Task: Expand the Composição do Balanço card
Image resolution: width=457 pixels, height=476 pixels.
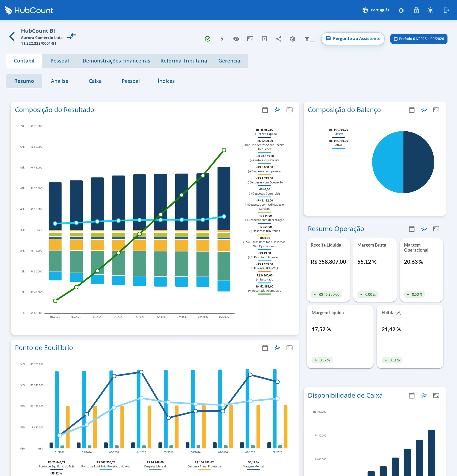Action: [436, 110]
